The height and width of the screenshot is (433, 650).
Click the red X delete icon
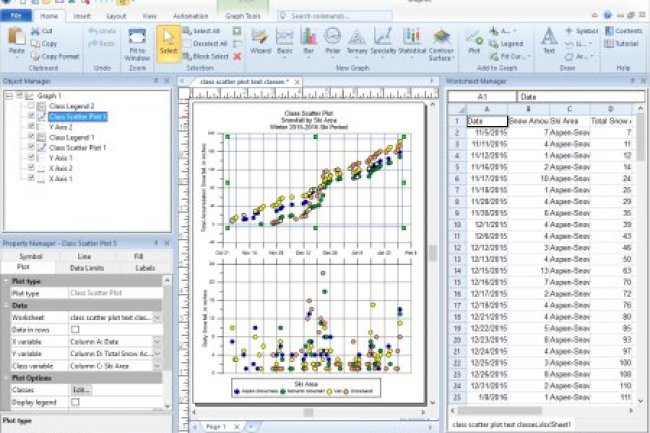237,56
